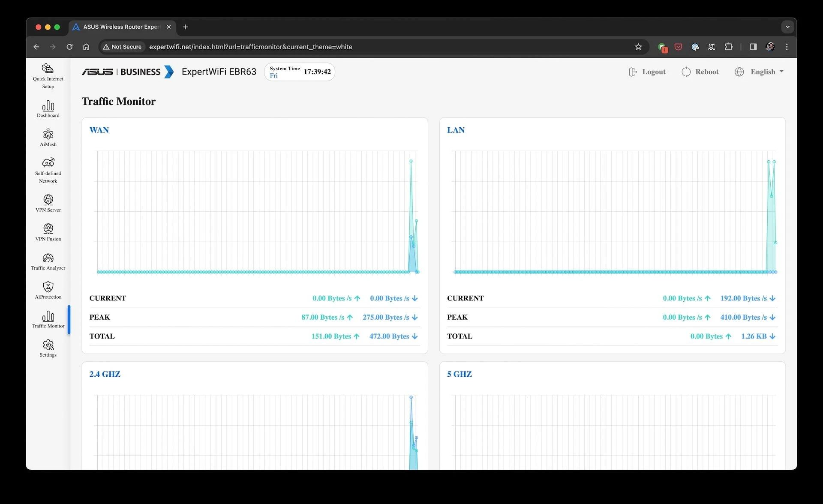Open the Traffic Analyzer page
Viewport: 823px width, 504px height.
[48, 261]
